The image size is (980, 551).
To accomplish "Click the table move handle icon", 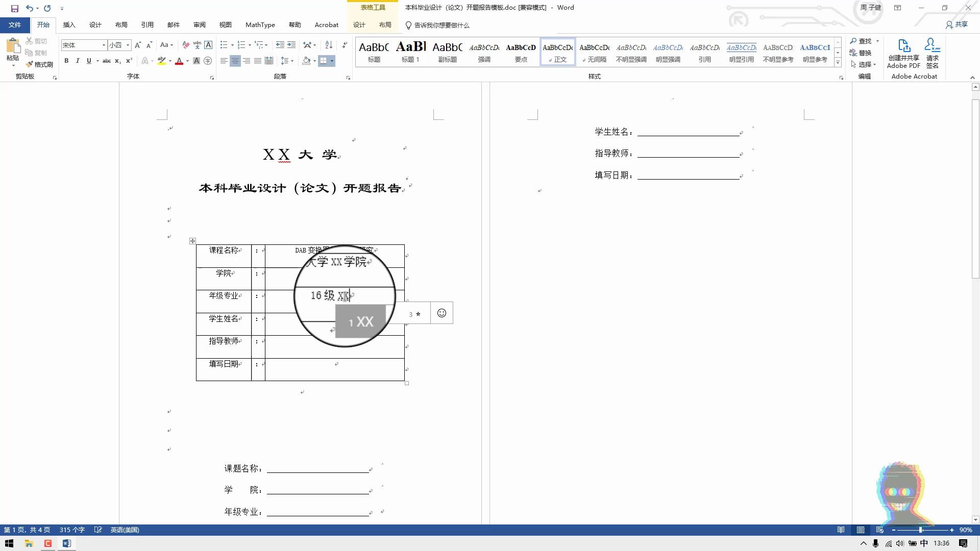I will coord(192,241).
